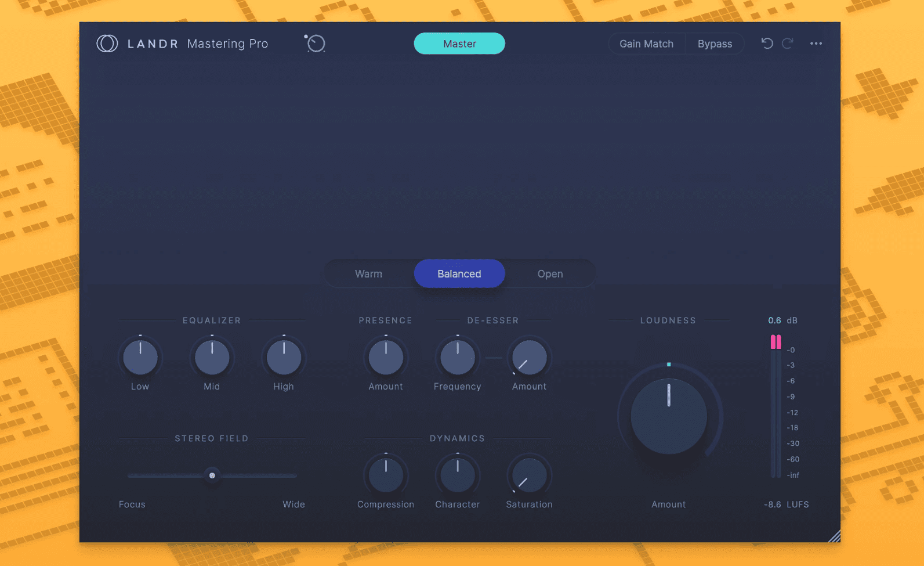Click the Equalizer High knob
Screen dimensions: 924x566
point(284,357)
